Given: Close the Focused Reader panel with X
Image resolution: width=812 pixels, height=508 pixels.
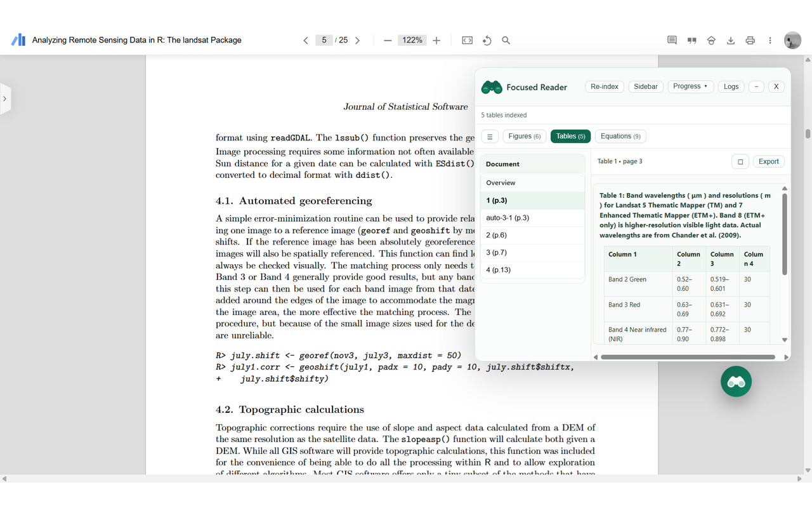Looking at the screenshot, I should coord(776,86).
